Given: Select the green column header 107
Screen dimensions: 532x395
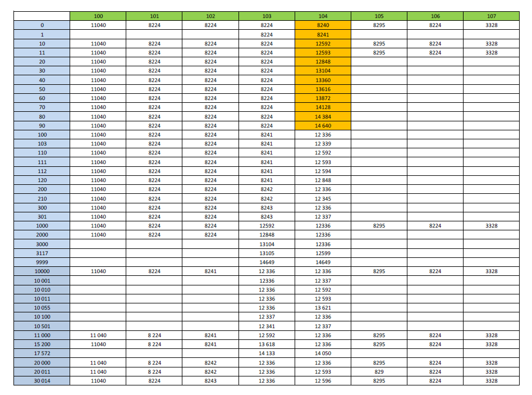Looking at the screenshot, I should [491, 16].
